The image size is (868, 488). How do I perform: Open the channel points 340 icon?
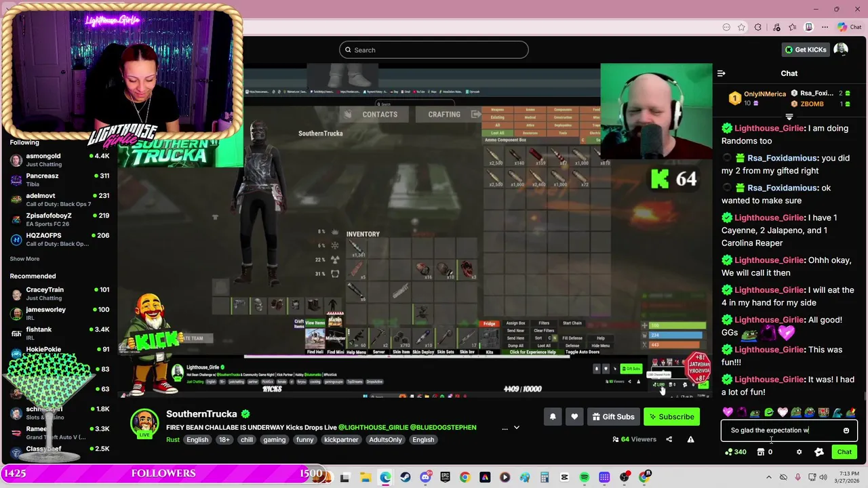click(x=735, y=452)
